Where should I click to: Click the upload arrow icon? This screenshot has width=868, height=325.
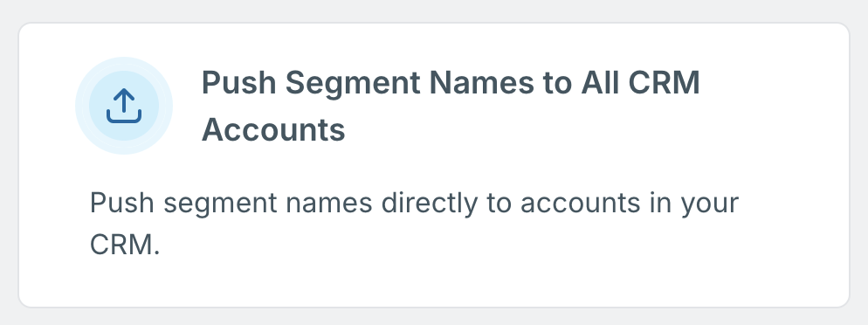[124, 105]
